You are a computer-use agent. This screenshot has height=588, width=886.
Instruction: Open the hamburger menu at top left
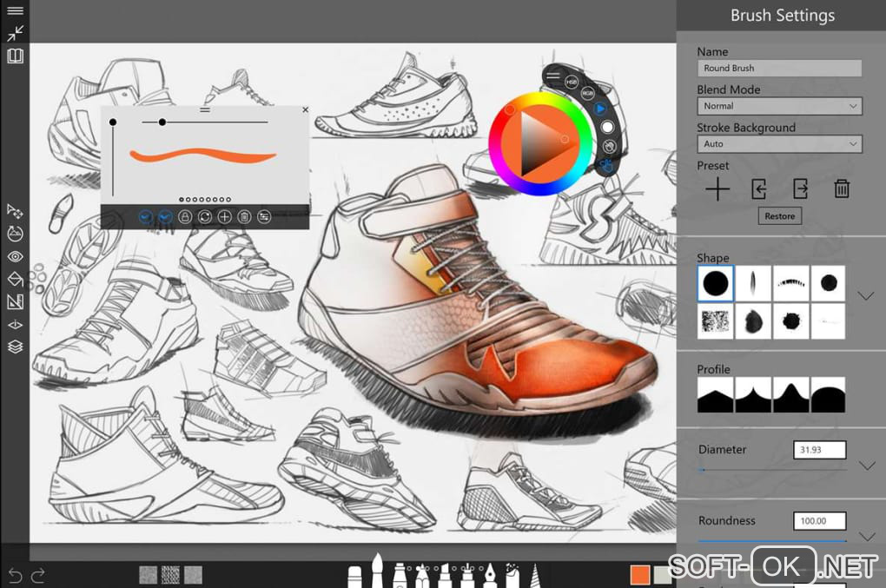coord(16,10)
